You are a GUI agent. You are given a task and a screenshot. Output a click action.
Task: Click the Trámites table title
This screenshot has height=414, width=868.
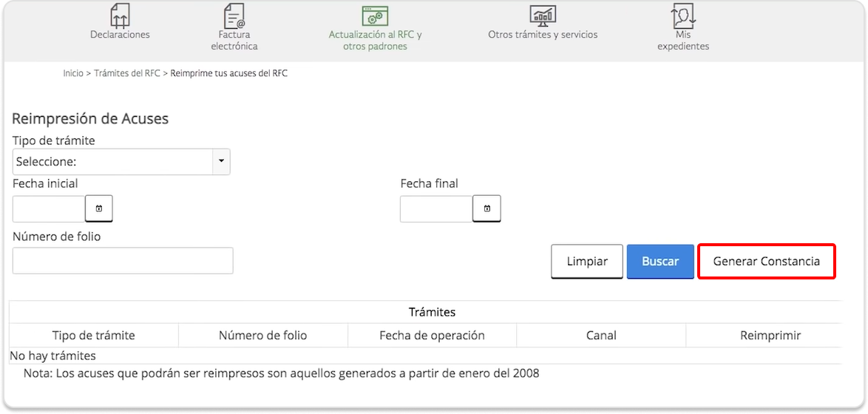[x=433, y=312]
